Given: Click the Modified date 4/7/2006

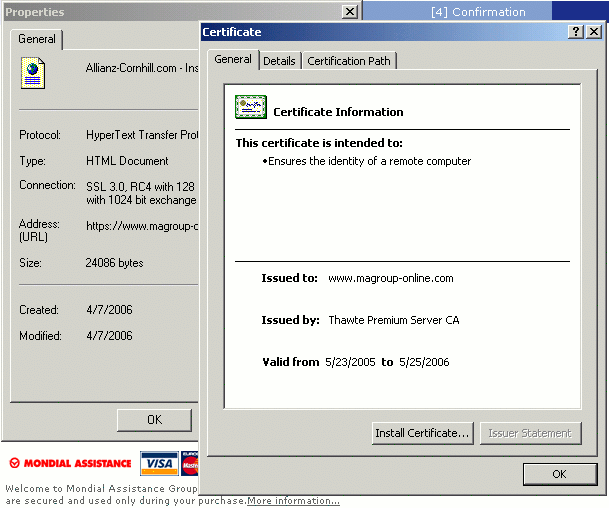Looking at the screenshot, I should pos(109,336).
